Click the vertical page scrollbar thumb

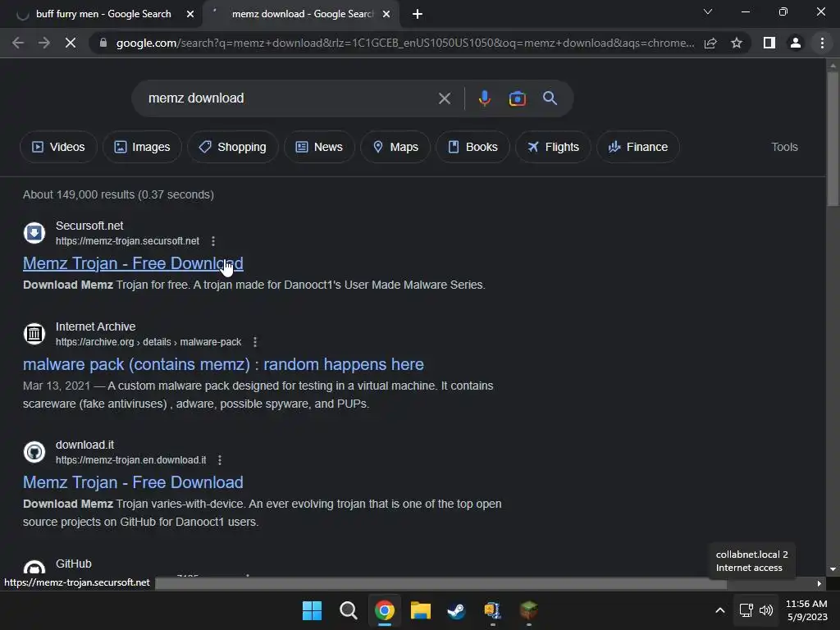point(833,138)
